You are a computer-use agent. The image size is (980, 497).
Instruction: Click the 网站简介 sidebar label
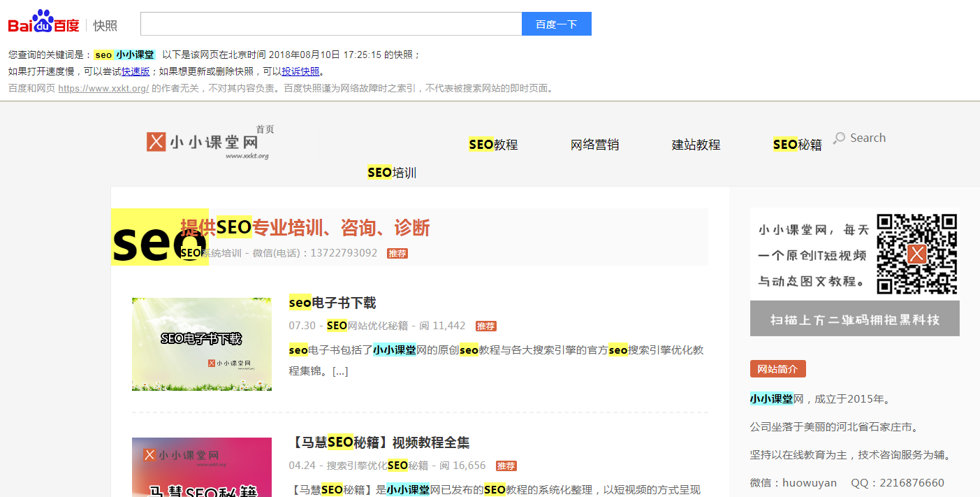point(778,369)
